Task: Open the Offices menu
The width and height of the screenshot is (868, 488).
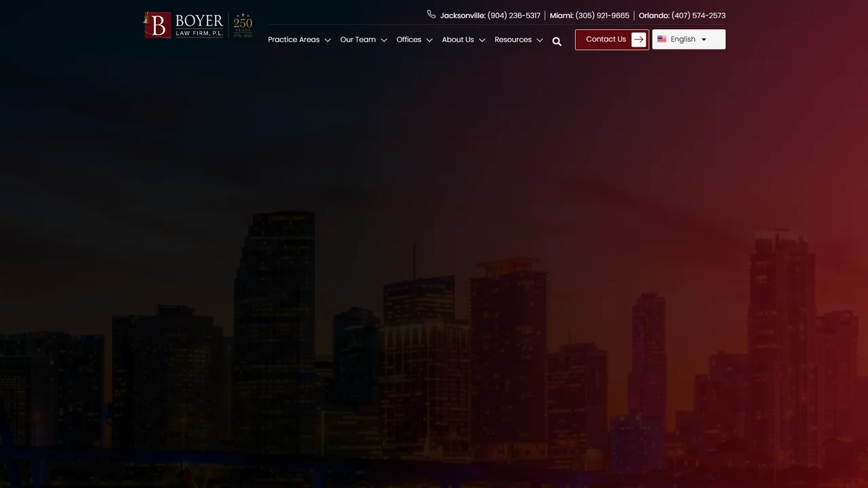Action: click(409, 39)
